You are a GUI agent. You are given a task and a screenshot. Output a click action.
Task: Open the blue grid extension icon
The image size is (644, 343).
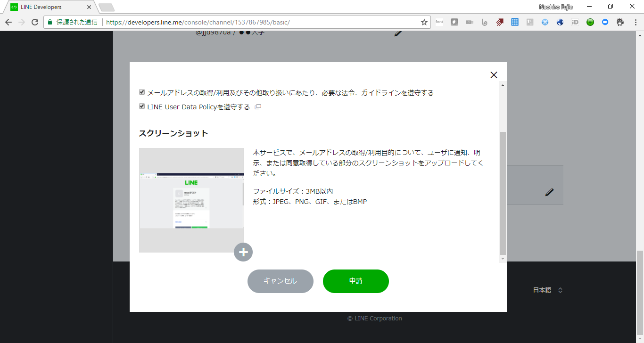pyautogui.click(x=515, y=22)
